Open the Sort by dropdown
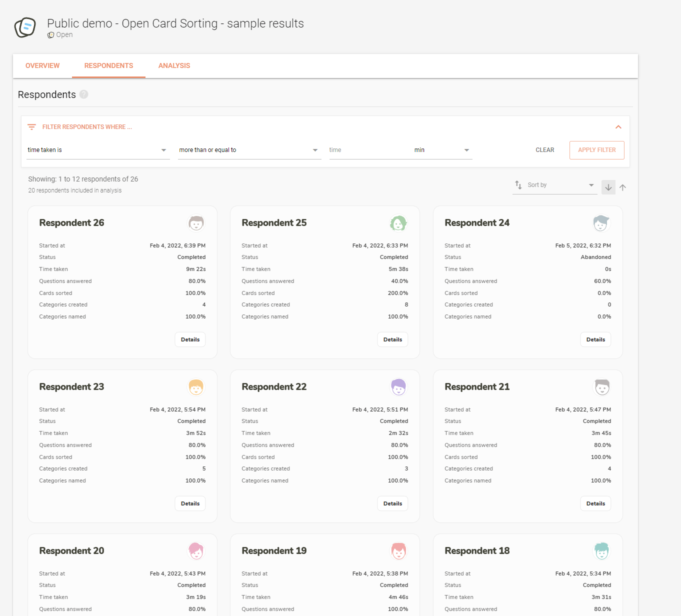 point(555,185)
